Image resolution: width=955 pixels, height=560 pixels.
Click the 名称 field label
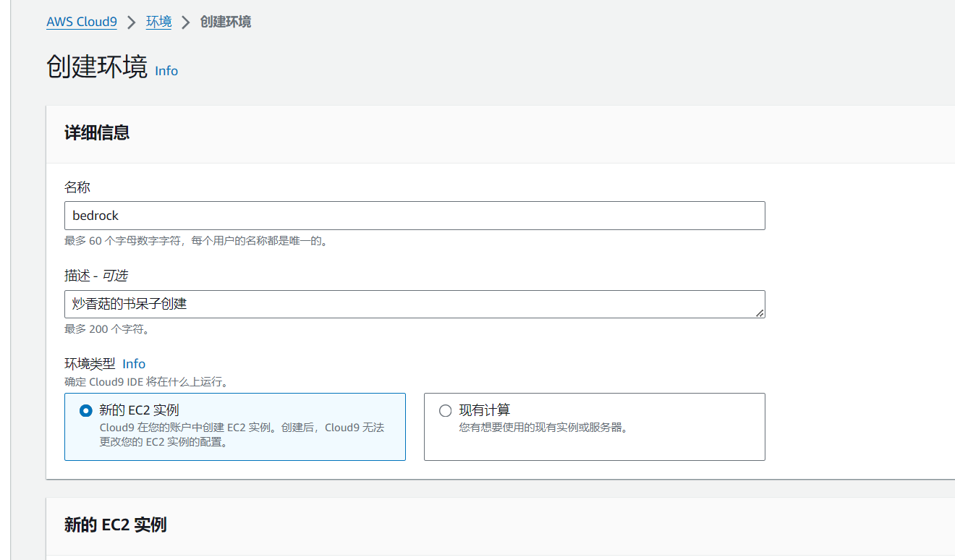(77, 187)
